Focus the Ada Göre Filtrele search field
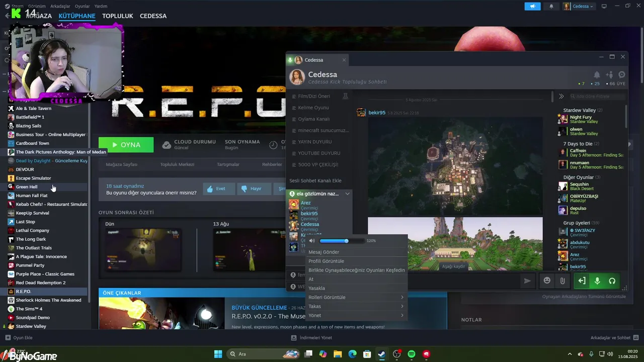The image size is (644, 362). click(597, 96)
